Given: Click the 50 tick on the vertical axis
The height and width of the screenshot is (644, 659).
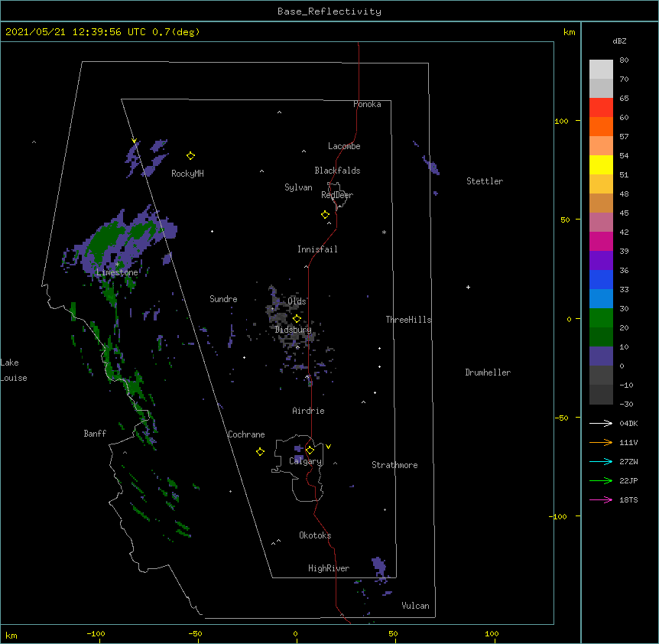Looking at the screenshot, I should (565, 220).
